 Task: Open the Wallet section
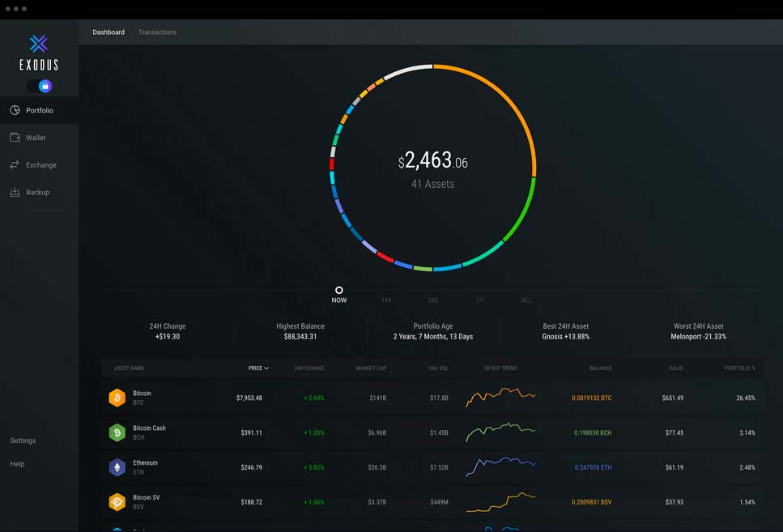[39, 138]
